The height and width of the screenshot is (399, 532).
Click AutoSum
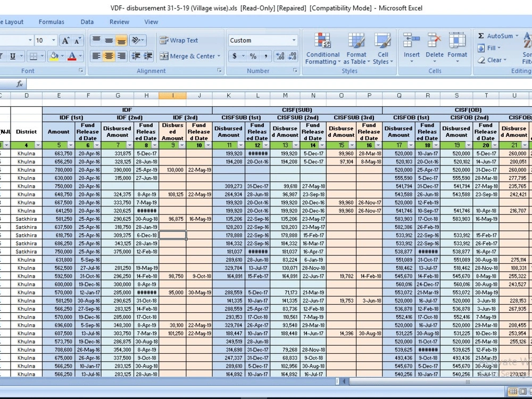[495, 36]
